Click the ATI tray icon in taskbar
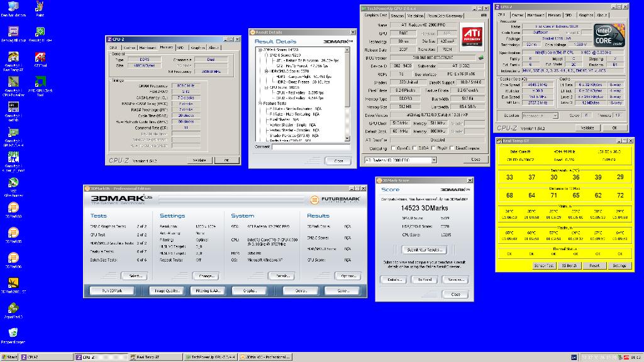This screenshot has width=644, height=362. 626,358
